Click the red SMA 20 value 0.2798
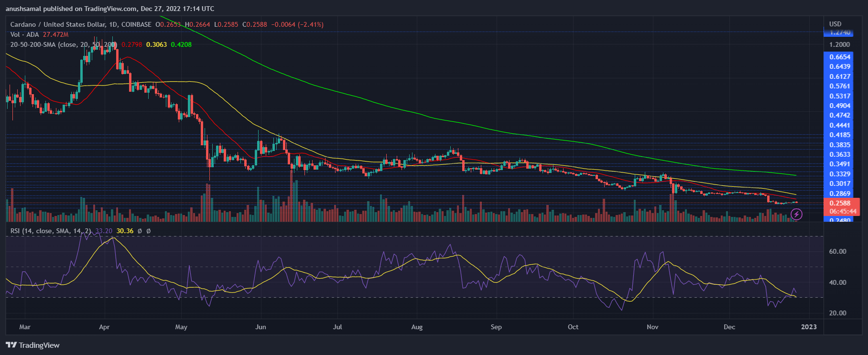The width and height of the screenshot is (868, 355). pyautogui.click(x=131, y=44)
